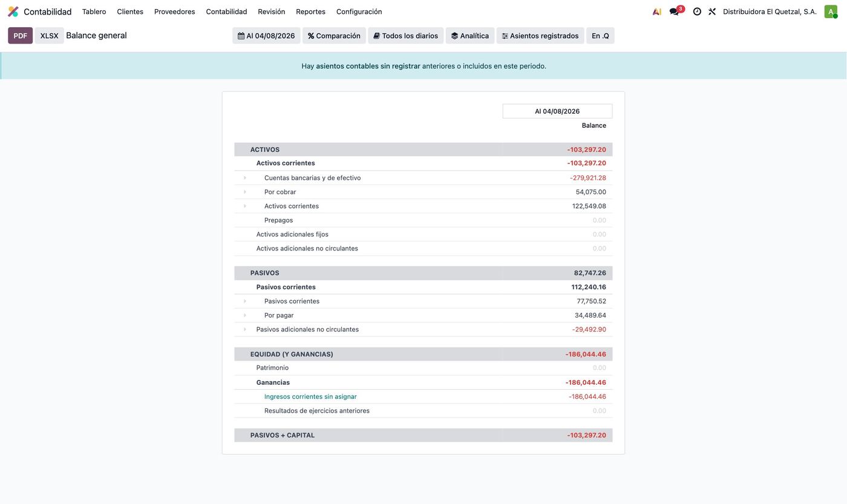
Task: Click the -279,921.28 bank balance value
Action: pos(588,178)
